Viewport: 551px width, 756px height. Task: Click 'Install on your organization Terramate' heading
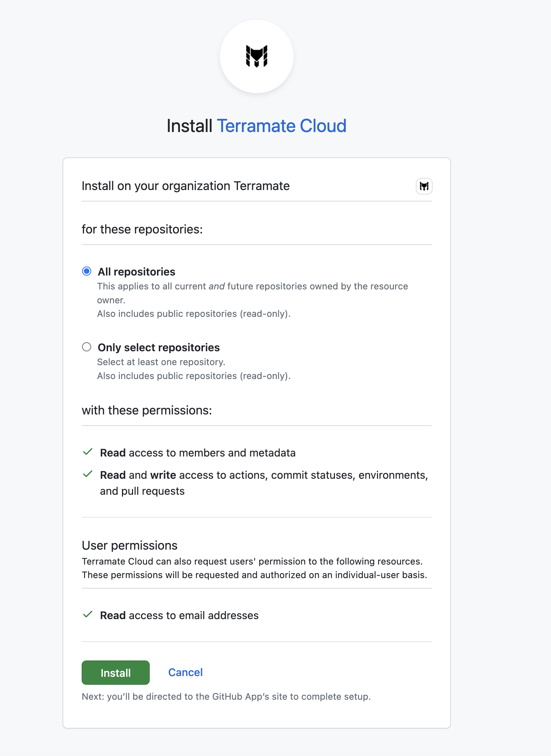pos(186,186)
